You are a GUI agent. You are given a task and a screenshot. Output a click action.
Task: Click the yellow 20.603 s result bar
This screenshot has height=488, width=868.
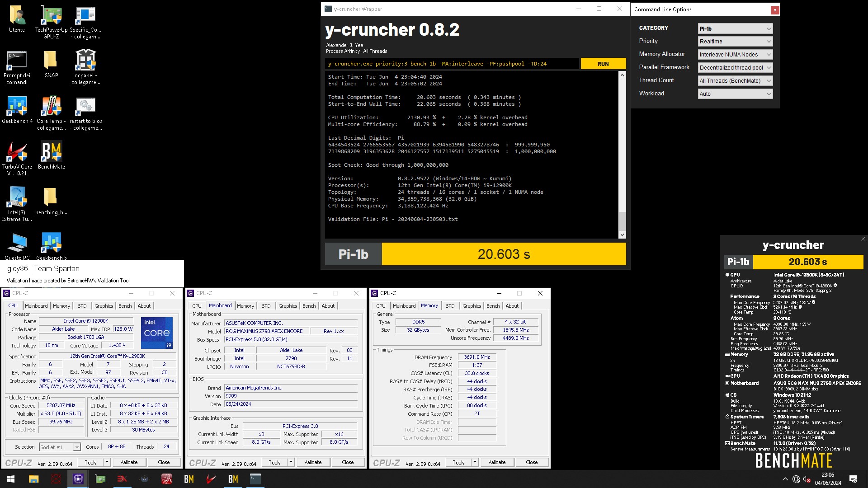(x=504, y=254)
